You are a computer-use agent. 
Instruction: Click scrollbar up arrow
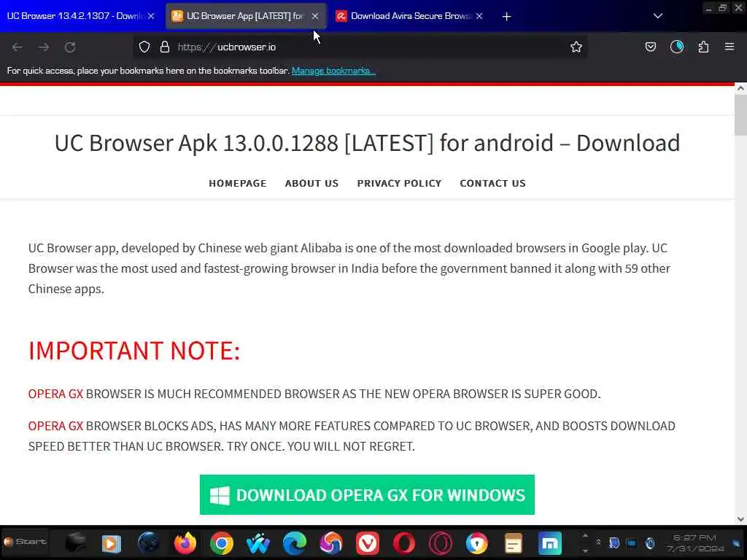[x=740, y=88]
